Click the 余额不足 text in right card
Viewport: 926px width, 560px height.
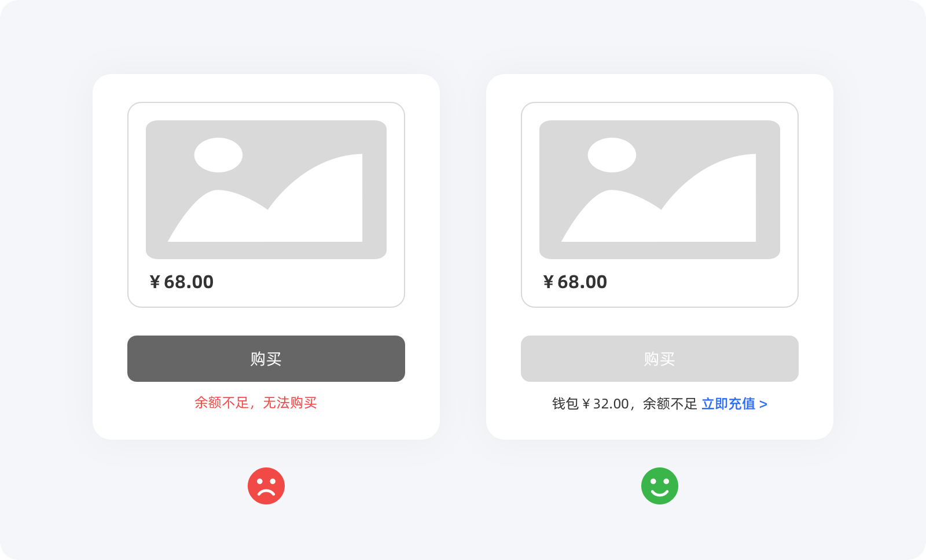tap(670, 404)
